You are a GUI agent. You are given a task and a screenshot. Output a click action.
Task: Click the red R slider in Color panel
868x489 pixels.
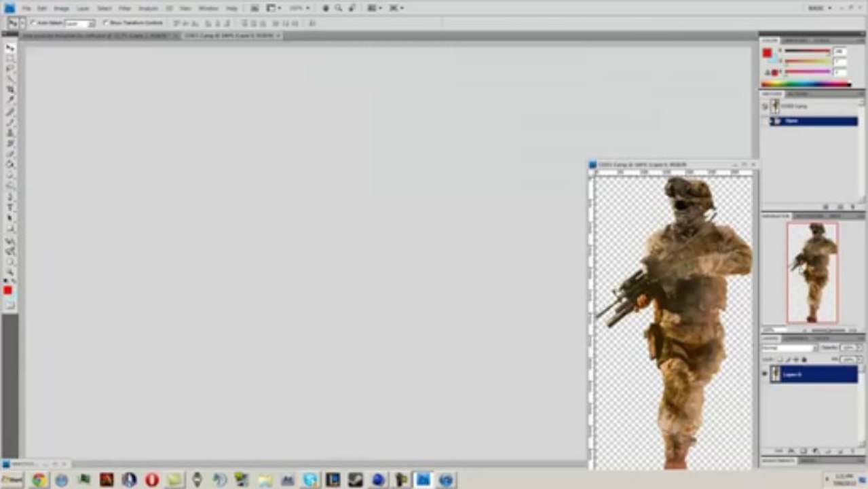(808, 51)
